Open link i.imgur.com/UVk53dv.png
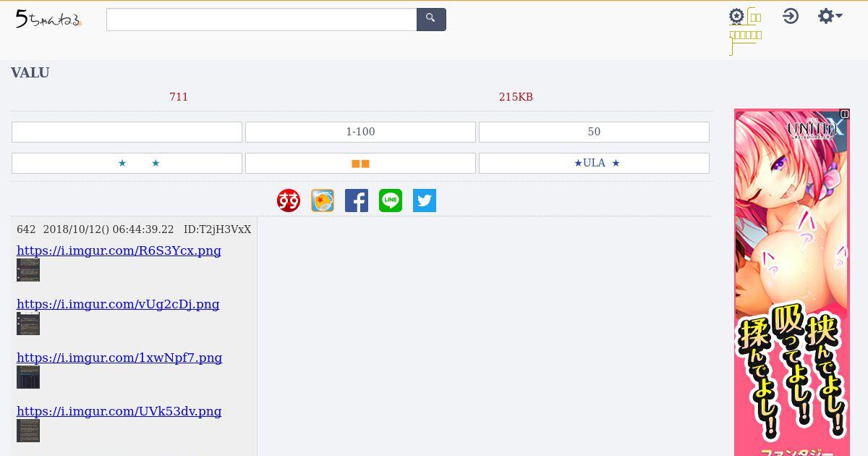 (119, 411)
